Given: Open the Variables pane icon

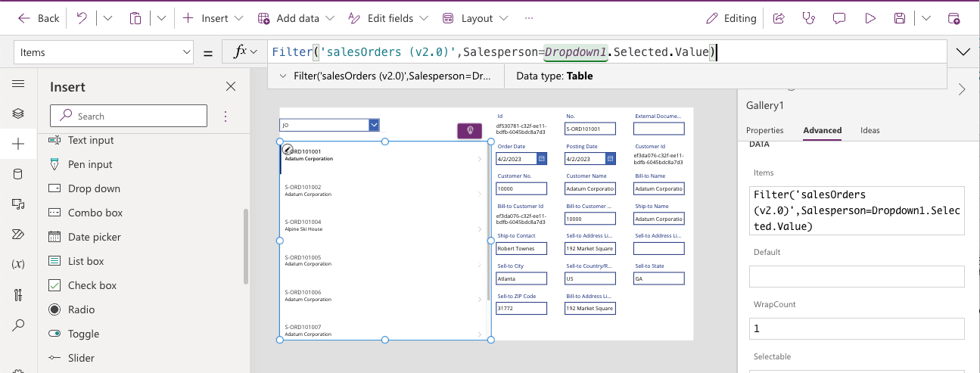Looking at the screenshot, I should coord(18,265).
